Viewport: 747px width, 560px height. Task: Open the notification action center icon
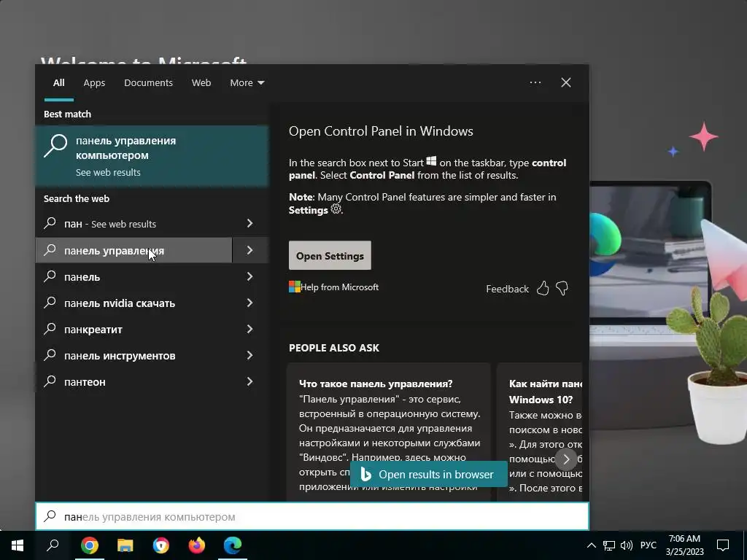[723, 545]
